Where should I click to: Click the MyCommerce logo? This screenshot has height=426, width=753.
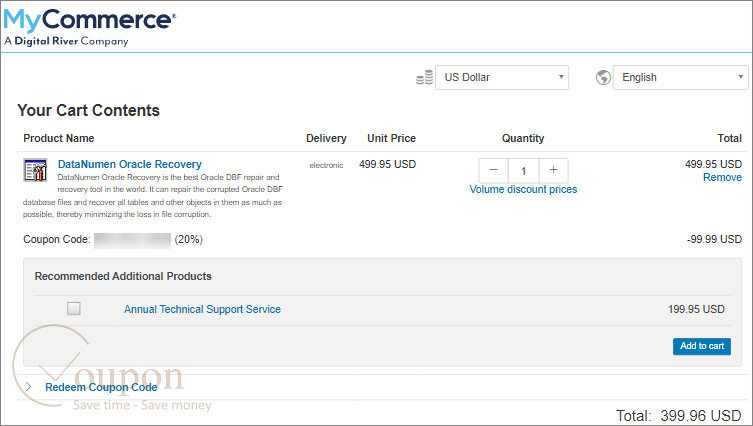[90, 27]
